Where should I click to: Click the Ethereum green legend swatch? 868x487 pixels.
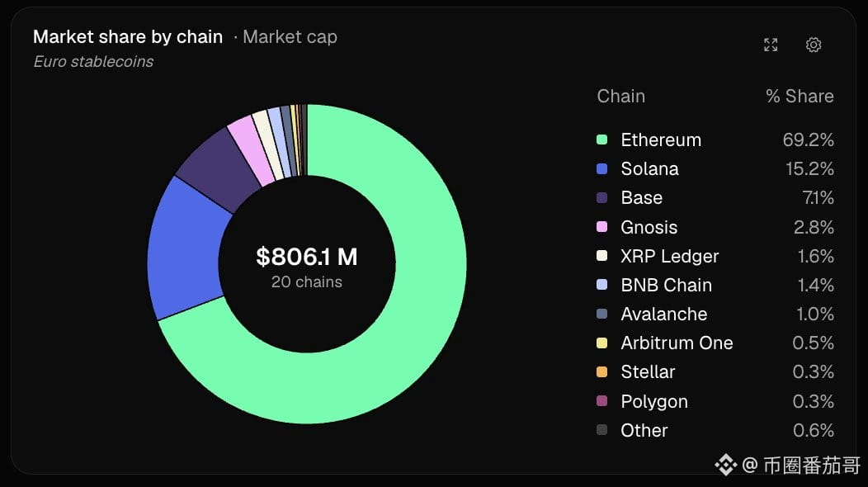(601, 139)
